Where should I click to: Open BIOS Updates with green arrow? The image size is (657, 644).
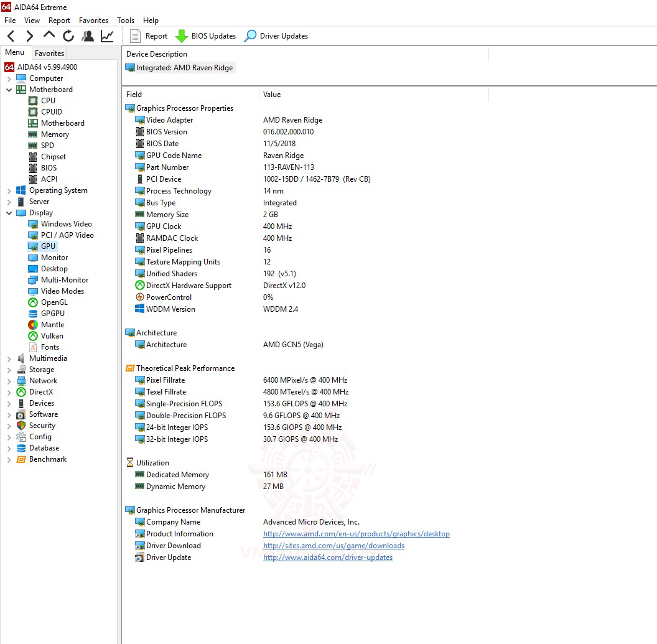tap(205, 36)
